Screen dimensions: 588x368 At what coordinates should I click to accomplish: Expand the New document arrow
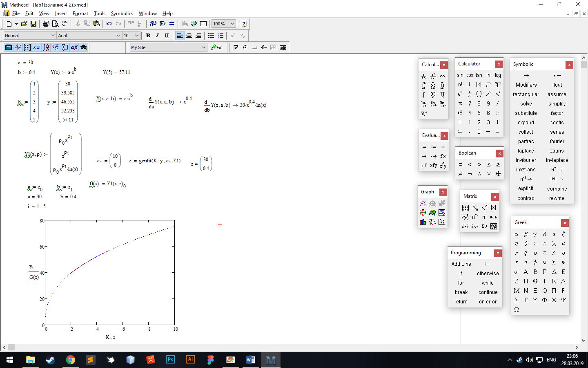(x=16, y=24)
